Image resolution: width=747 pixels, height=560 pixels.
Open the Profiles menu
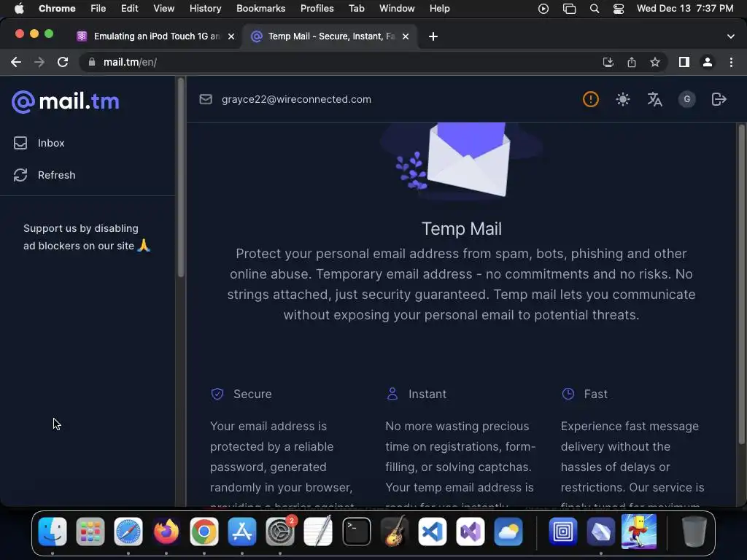tap(317, 9)
